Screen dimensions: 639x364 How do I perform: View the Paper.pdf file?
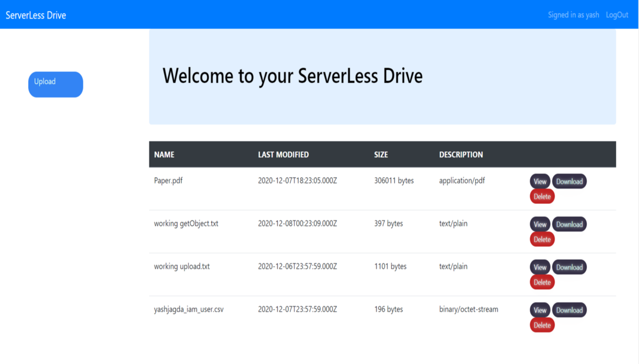pyautogui.click(x=539, y=182)
